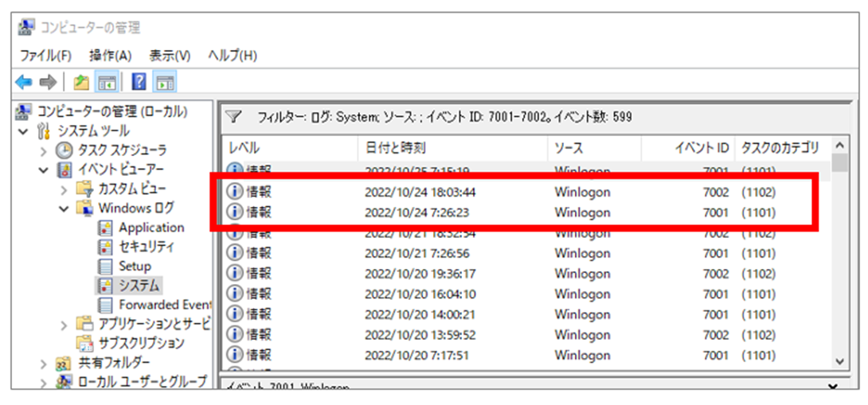Expand the 共有フォルダー node
The image size is (868, 405).
coord(45,364)
